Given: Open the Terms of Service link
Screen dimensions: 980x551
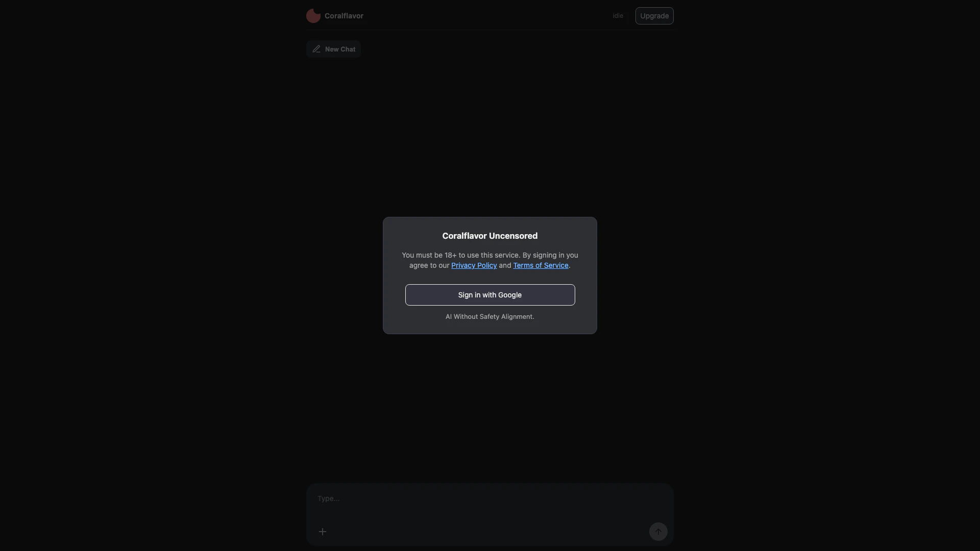Looking at the screenshot, I should 541,265.
